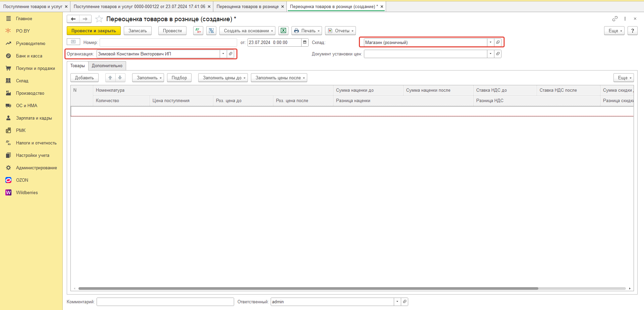Move row down with arrow button
The image size is (644, 310).
click(120, 78)
